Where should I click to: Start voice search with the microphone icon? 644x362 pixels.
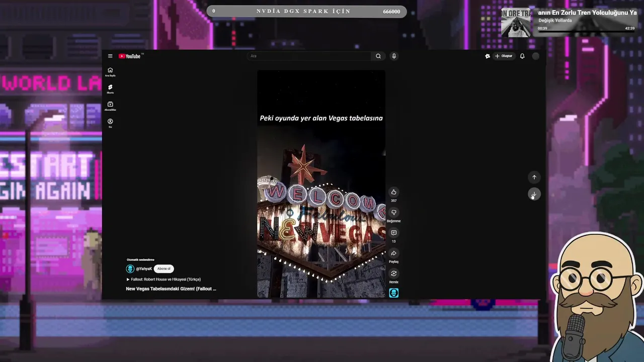click(x=394, y=56)
